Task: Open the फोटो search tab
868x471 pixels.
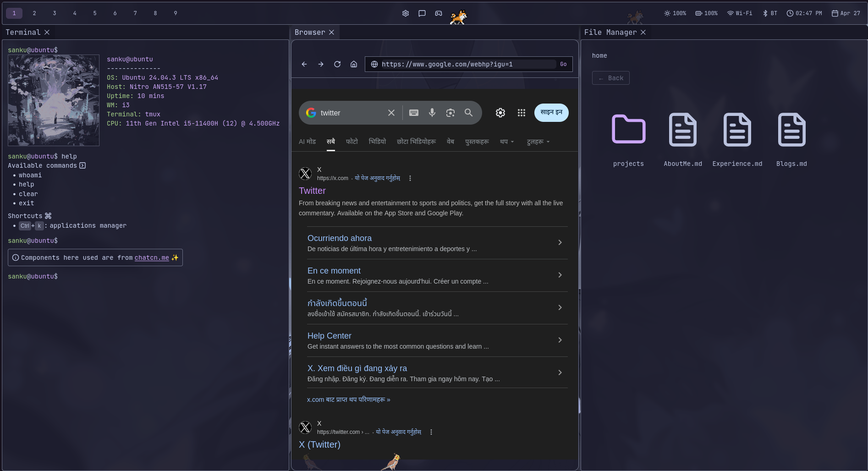Action: coord(352,142)
